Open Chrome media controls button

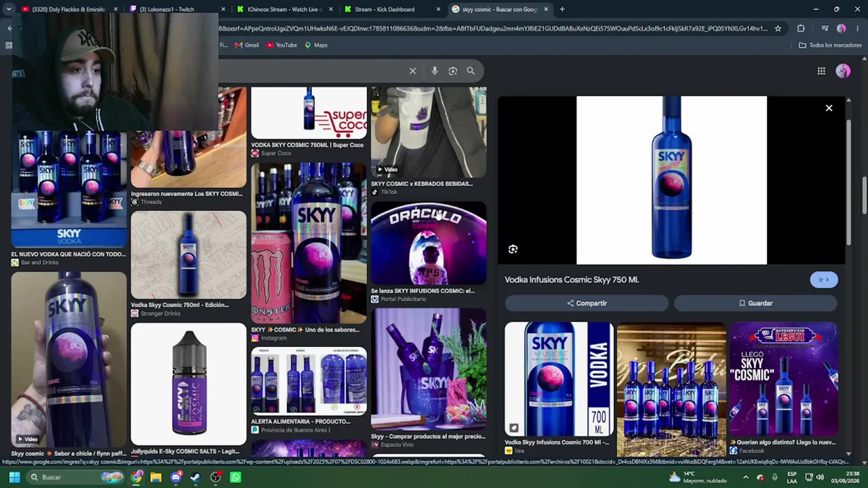tap(825, 28)
